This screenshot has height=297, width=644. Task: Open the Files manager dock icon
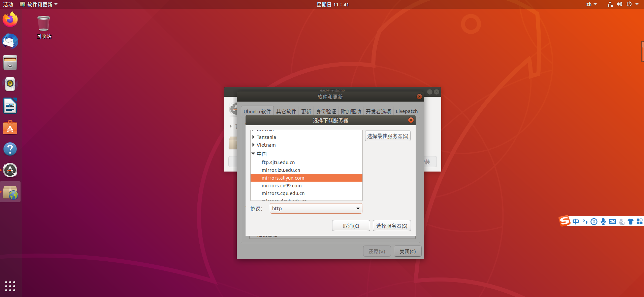(x=10, y=63)
